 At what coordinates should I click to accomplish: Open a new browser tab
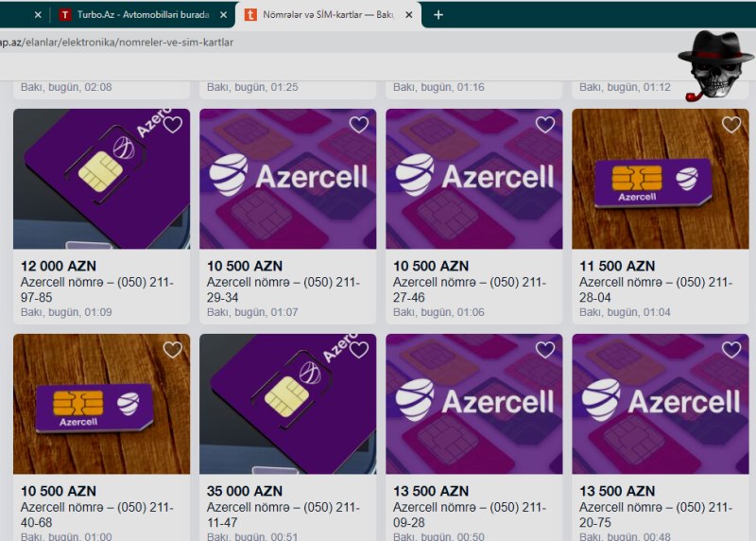click(438, 15)
